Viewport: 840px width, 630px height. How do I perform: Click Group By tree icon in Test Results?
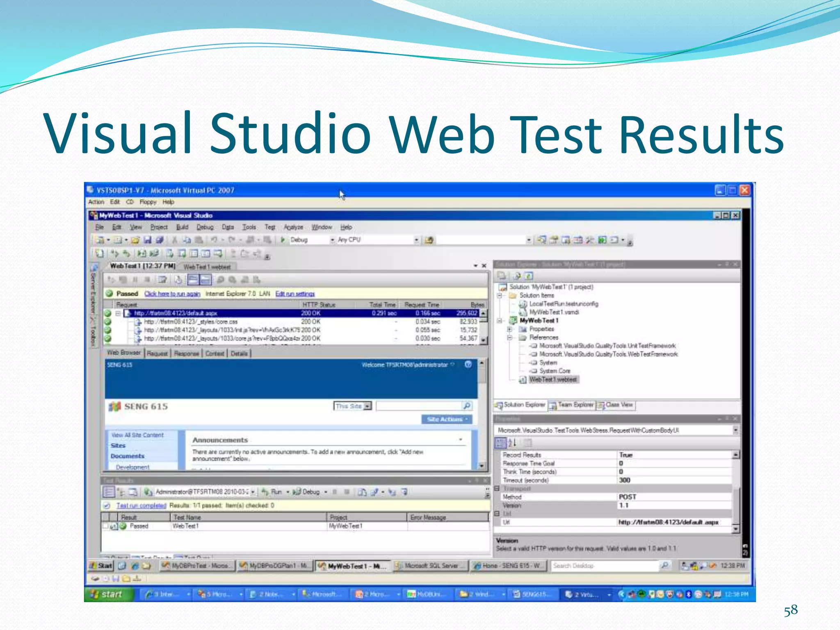(121, 492)
